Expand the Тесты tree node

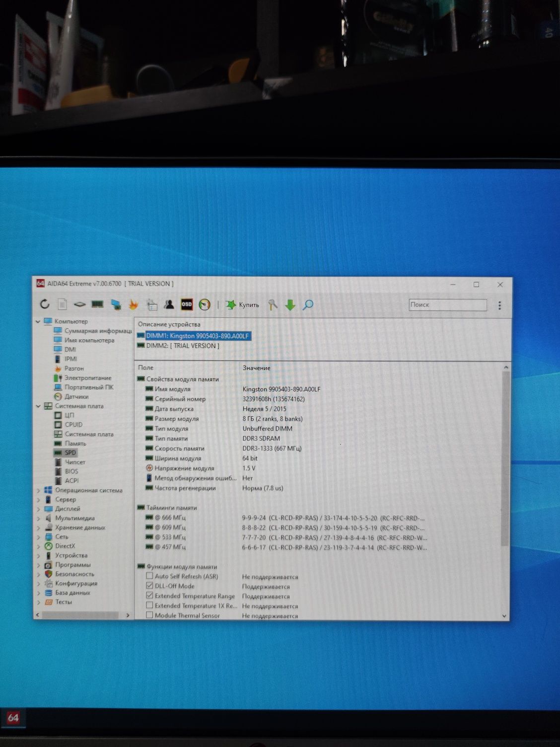pos(38,602)
